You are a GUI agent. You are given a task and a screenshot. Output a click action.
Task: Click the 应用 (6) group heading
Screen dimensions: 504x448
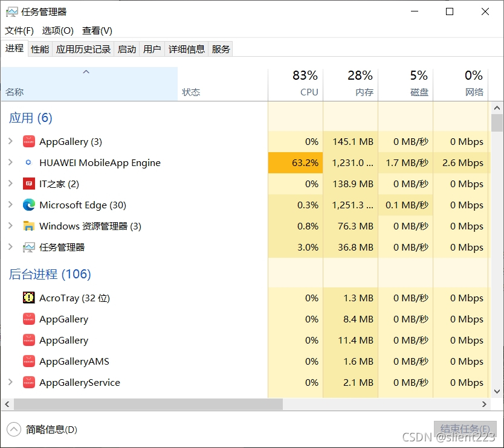(x=31, y=118)
